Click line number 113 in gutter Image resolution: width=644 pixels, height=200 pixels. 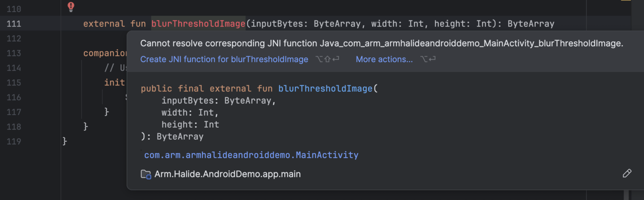click(x=15, y=53)
